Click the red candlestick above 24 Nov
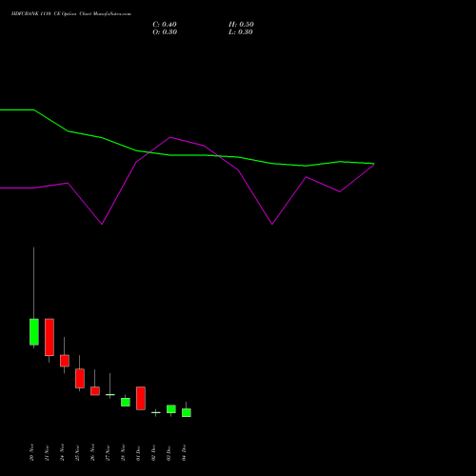Screen dimensions: 476x476 pyautogui.click(x=65, y=361)
